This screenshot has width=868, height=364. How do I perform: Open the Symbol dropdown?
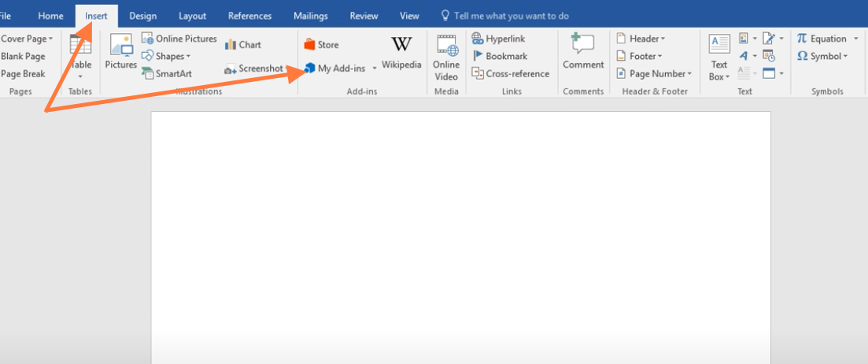click(x=822, y=57)
